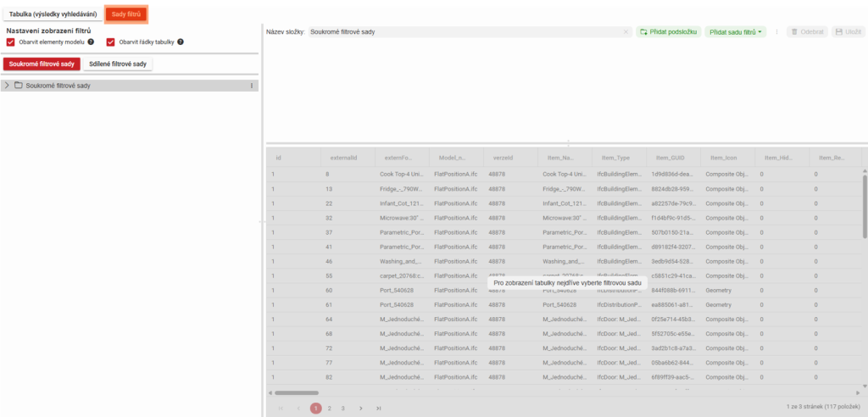Jump to last page in pagination
The image size is (868, 417).
point(378,408)
